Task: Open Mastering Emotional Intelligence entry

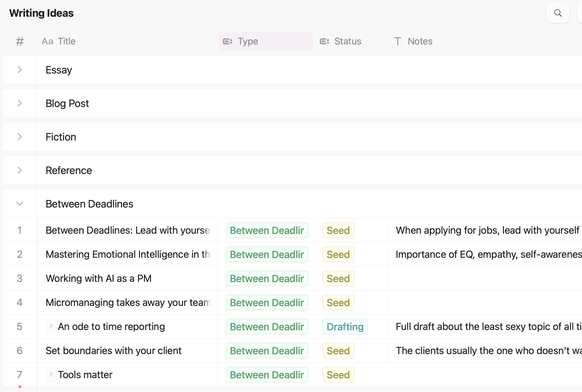Action: 128,254
